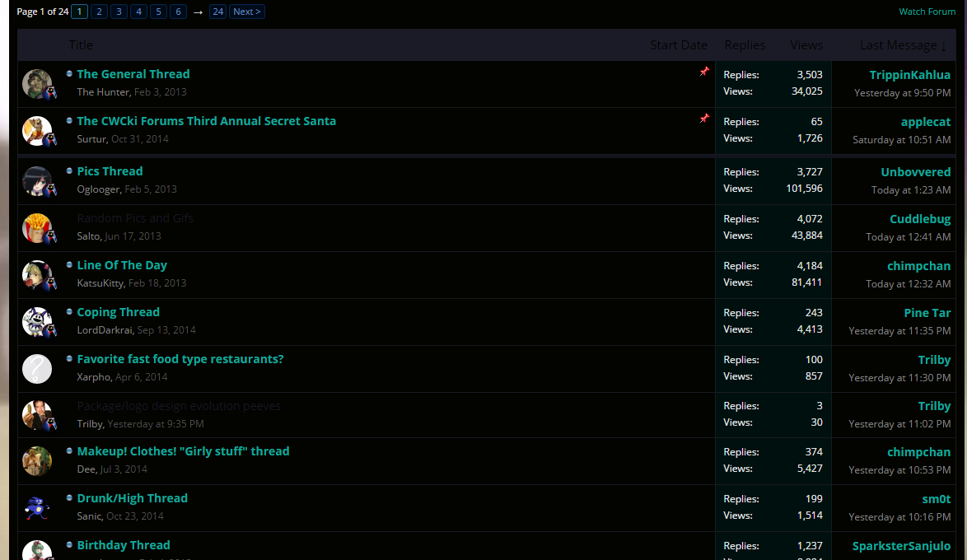Click thread starter name Oglooger
This screenshot has width=967, height=560.
point(98,189)
